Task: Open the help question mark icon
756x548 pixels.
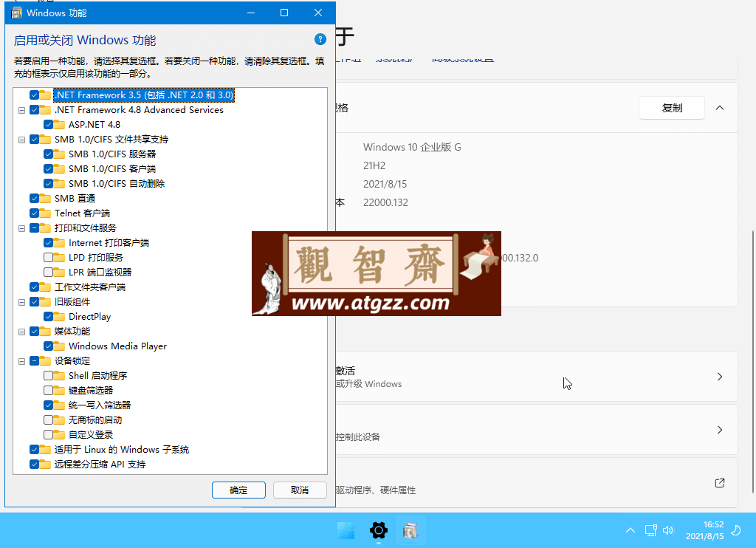Action: click(x=320, y=40)
